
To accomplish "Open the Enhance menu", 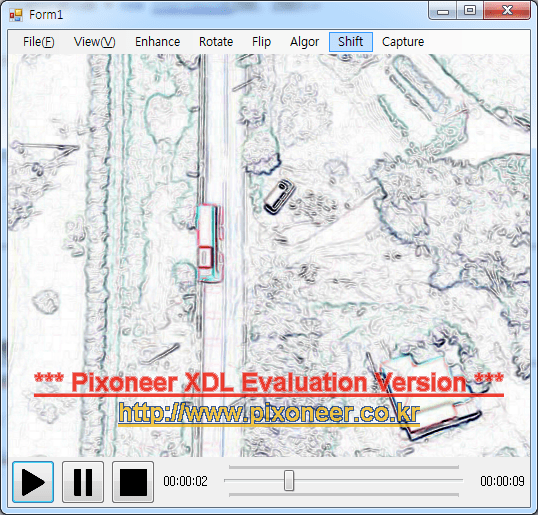I will click(157, 42).
